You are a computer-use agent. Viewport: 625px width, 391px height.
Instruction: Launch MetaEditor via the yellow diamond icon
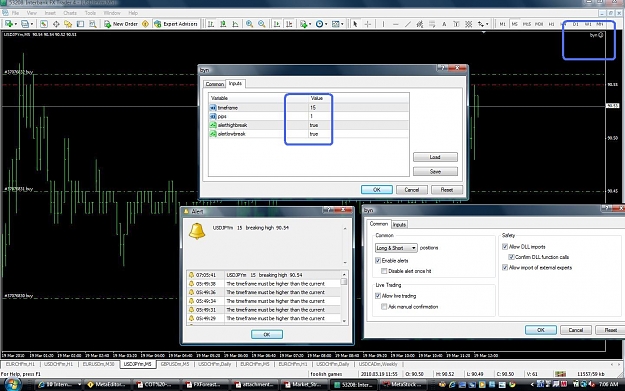point(145,24)
